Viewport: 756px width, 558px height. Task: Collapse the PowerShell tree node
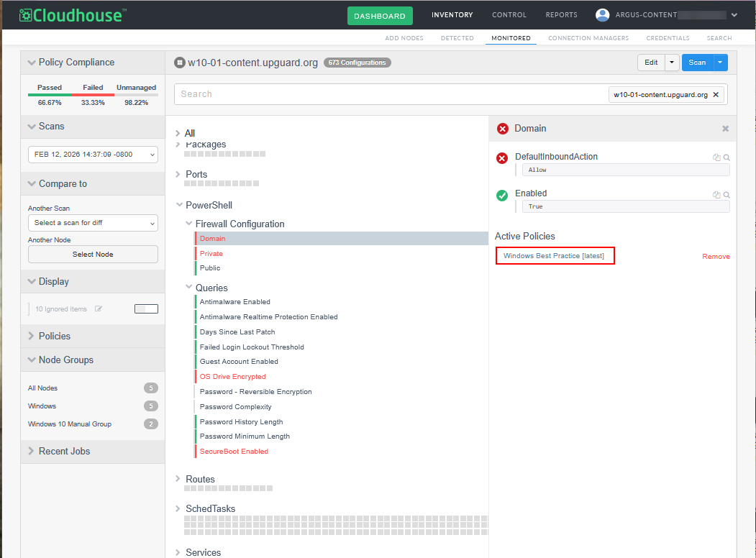pyautogui.click(x=179, y=205)
